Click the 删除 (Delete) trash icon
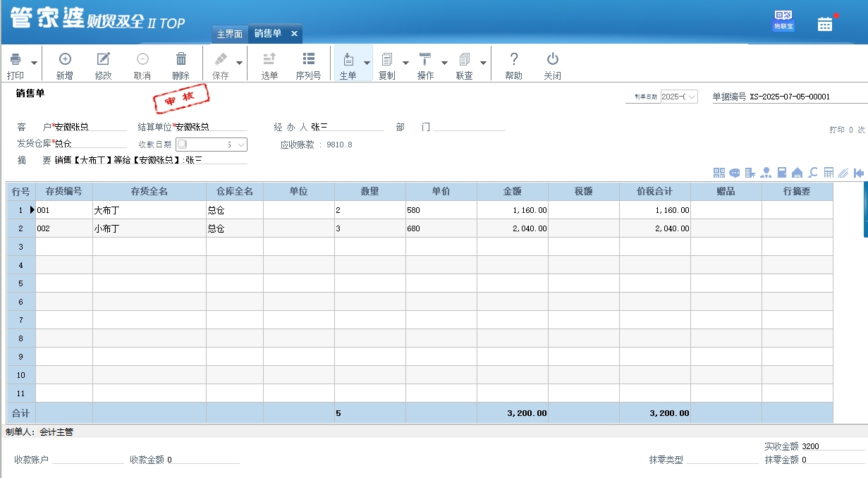Viewport: 868px width, 478px height. click(181, 59)
